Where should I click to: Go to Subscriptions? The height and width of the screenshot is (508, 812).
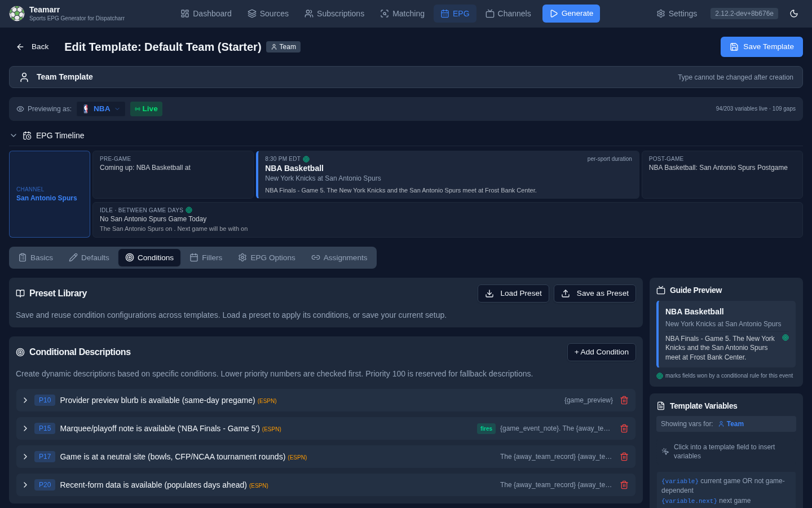(334, 14)
